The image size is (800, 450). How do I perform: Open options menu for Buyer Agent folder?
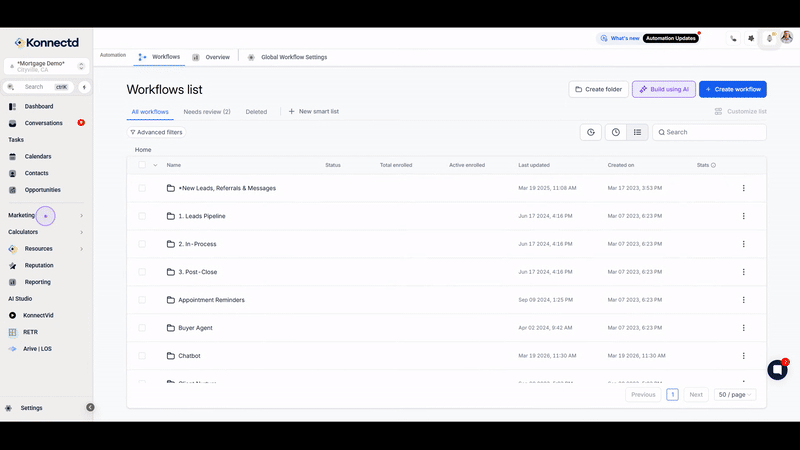coord(743,328)
